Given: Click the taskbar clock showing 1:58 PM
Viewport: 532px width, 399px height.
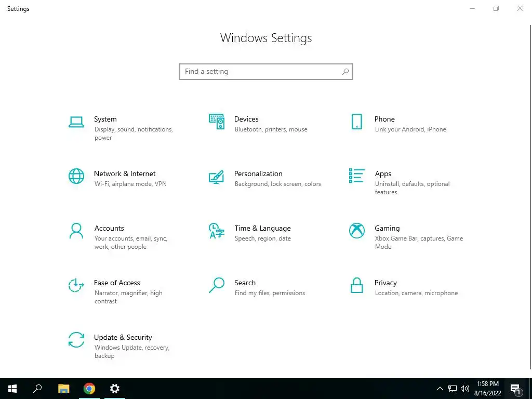Looking at the screenshot, I should (487, 389).
